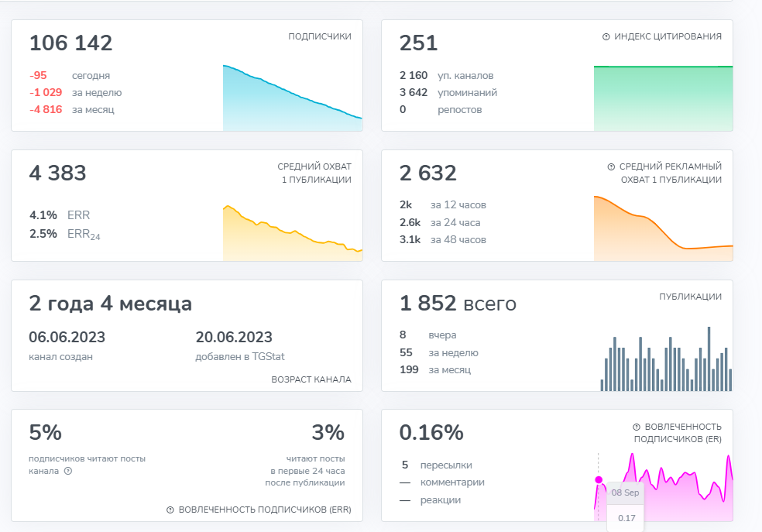This screenshot has width=762, height=532.
Task: Click the ВОЗРАСТ КАНАЛА label
Action: coord(311,380)
